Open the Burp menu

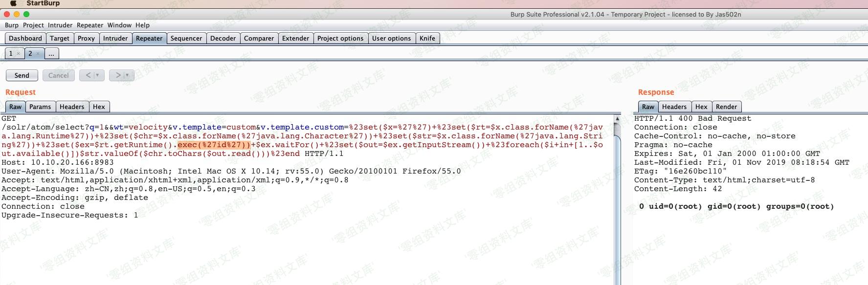coord(12,25)
